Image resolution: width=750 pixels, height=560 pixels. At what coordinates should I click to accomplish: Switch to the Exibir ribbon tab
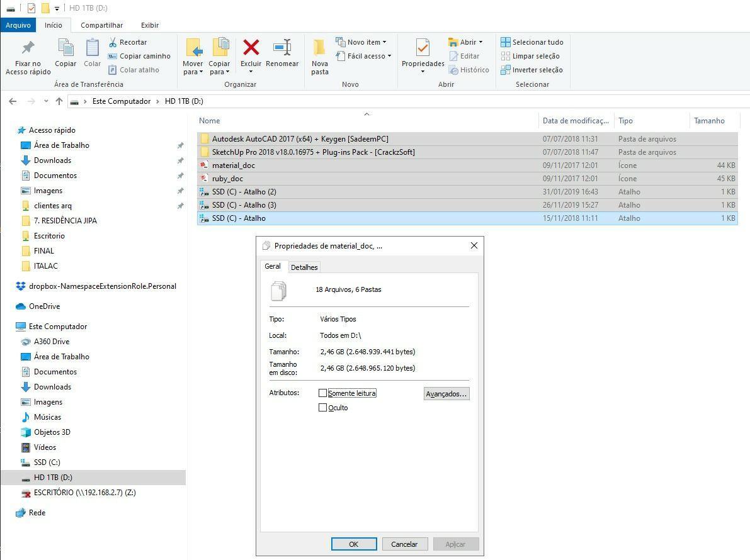(150, 25)
